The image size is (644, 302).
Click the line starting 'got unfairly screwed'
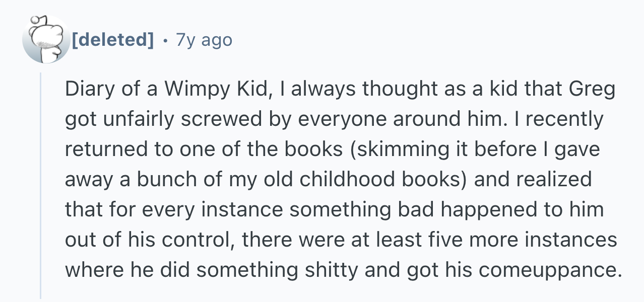pos(334,120)
